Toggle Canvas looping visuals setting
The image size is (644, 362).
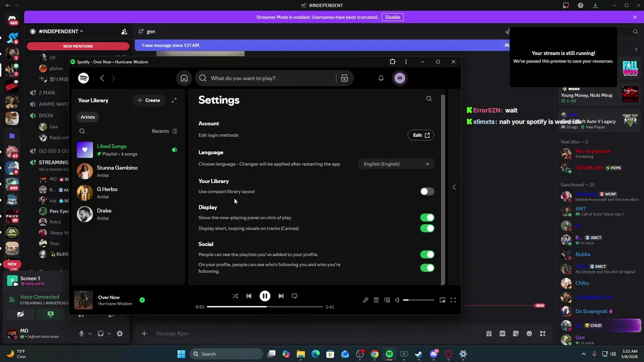click(x=427, y=228)
